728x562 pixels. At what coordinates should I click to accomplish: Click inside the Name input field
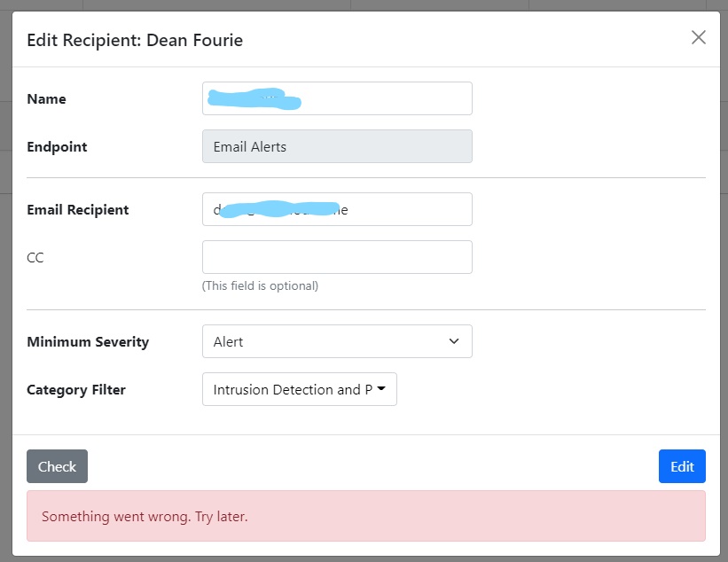click(x=337, y=98)
